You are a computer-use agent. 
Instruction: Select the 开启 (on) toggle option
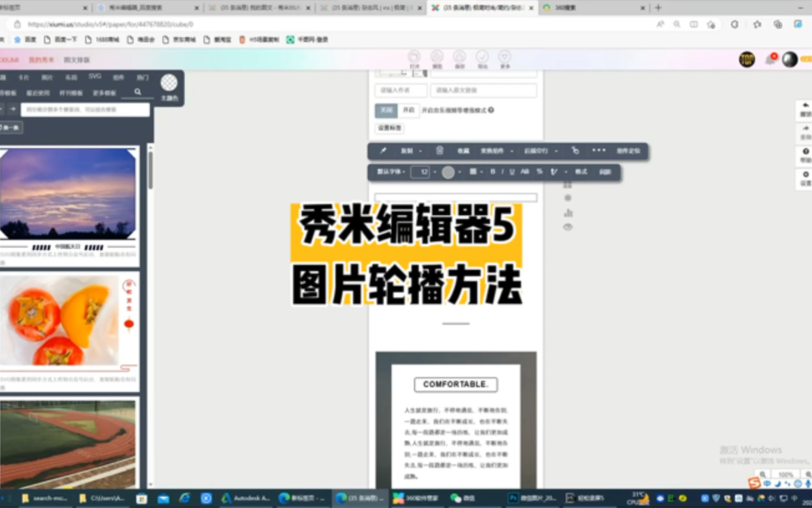point(409,110)
